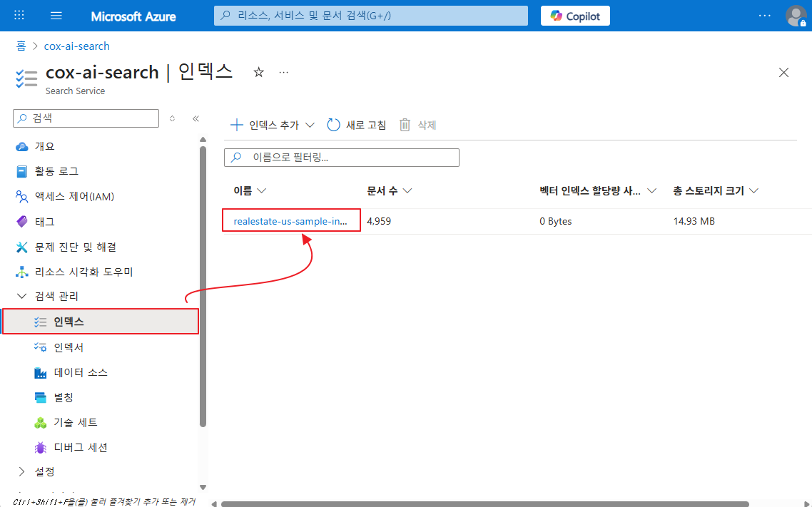
Task: Open the hamburger portal menu
Action: (x=56, y=16)
